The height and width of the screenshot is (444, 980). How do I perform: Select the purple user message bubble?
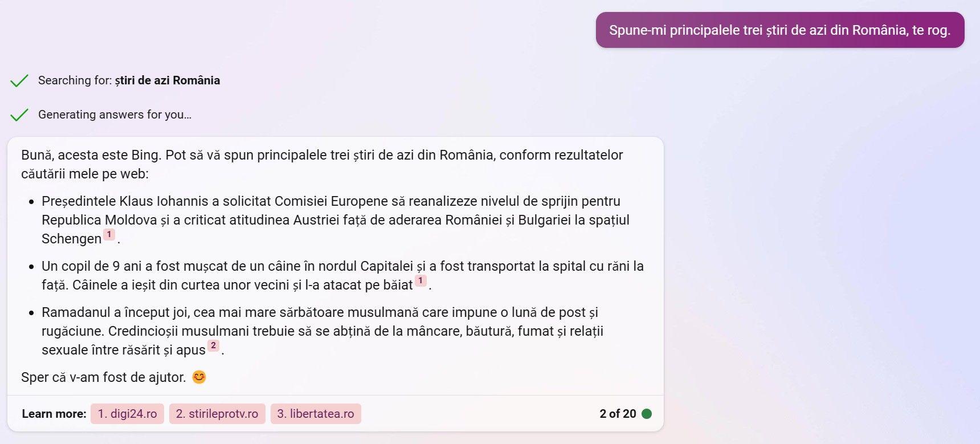click(x=779, y=30)
